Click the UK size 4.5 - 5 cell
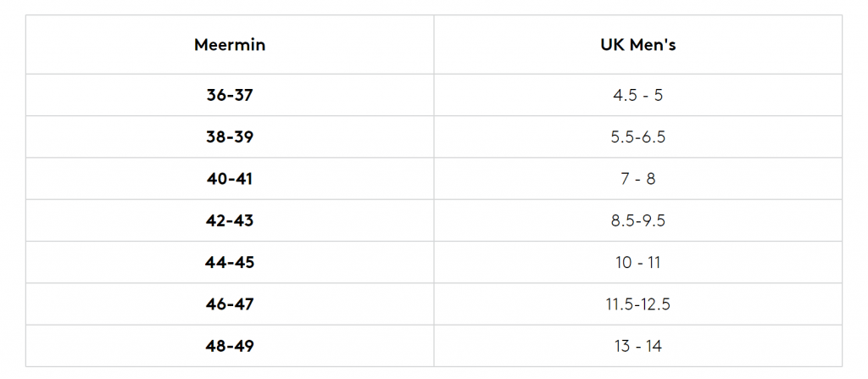Screen dimensions: 868x379 (x=637, y=95)
